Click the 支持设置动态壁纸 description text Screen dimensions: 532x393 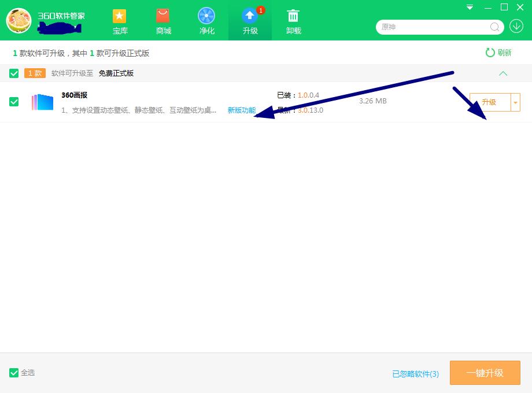139,110
